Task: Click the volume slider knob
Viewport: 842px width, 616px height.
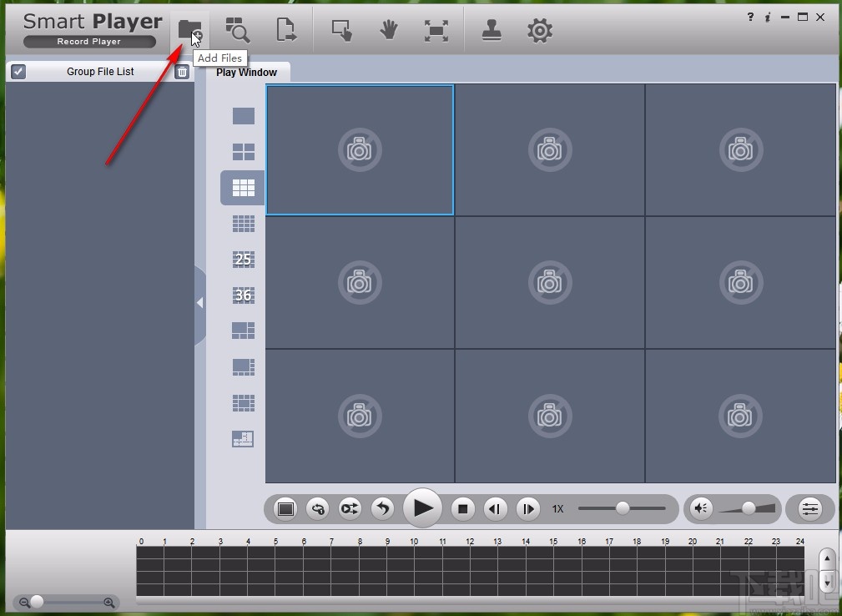Action: 749,508
